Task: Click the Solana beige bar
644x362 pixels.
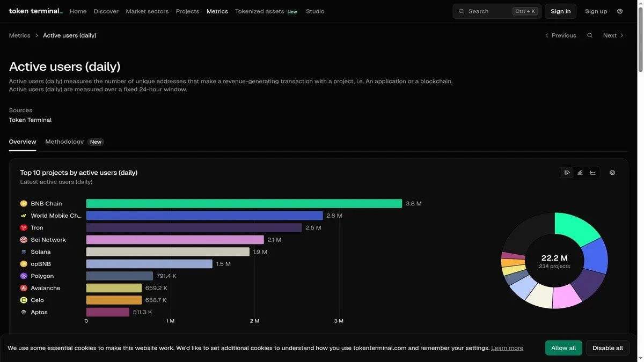Action: tap(168, 252)
